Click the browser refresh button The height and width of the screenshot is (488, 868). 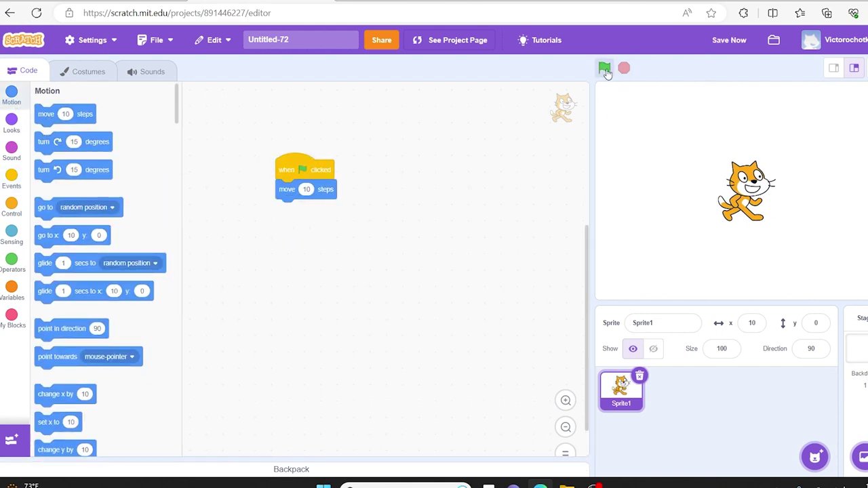coord(37,13)
